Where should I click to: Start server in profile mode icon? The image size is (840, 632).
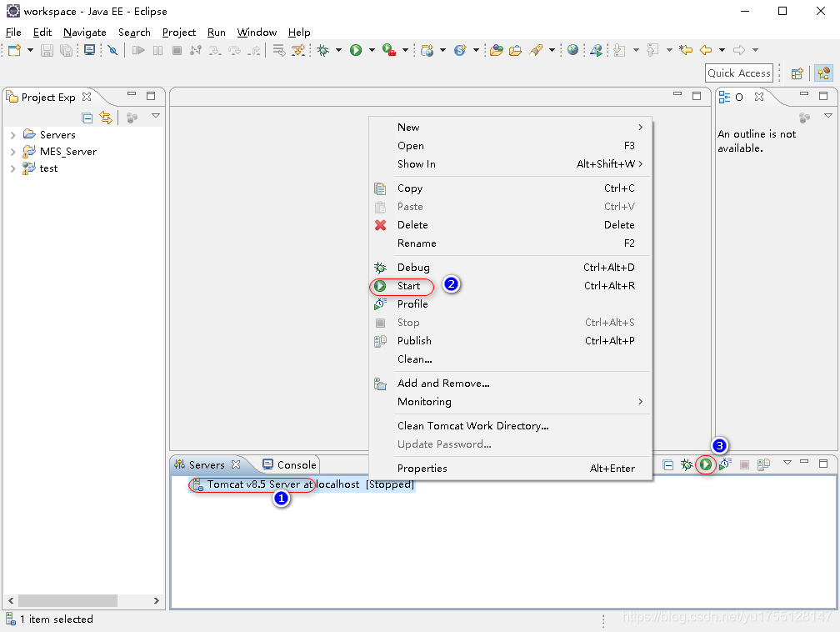(725, 464)
